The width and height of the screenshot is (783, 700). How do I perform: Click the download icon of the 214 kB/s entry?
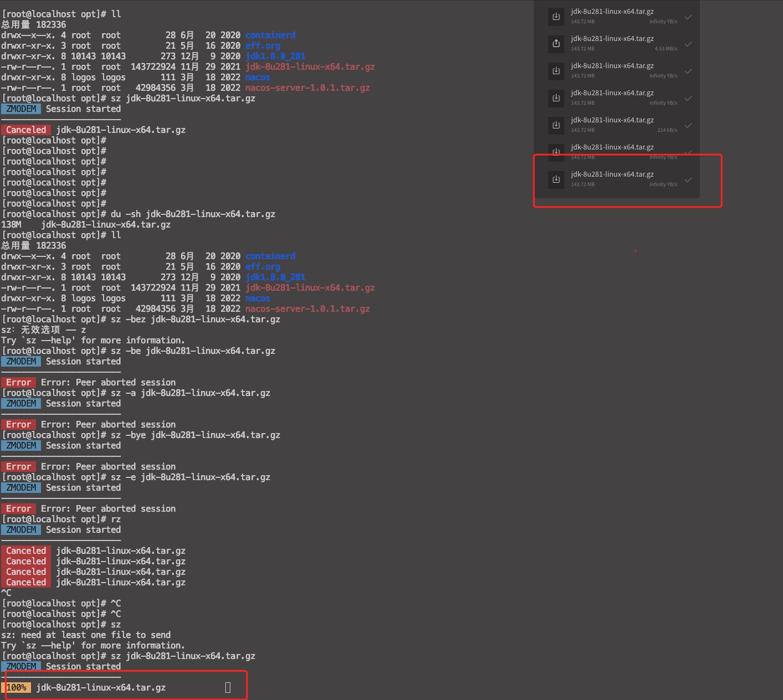556,125
